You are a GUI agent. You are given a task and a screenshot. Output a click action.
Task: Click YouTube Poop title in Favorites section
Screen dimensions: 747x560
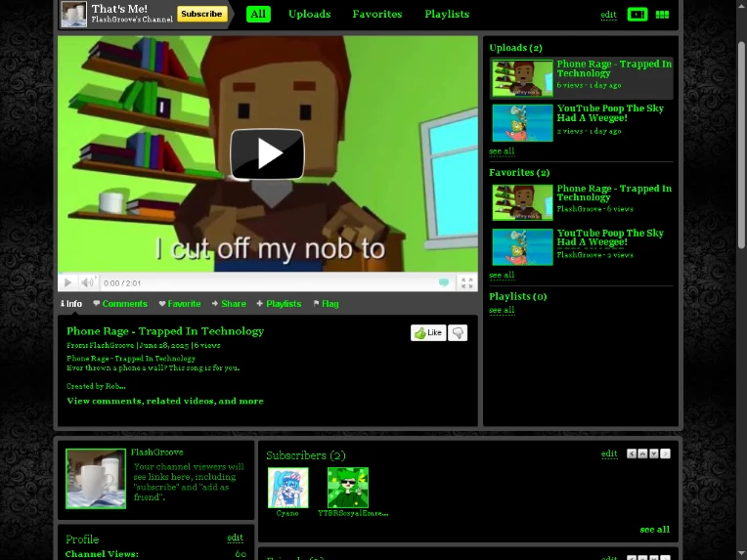pos(610,237)
